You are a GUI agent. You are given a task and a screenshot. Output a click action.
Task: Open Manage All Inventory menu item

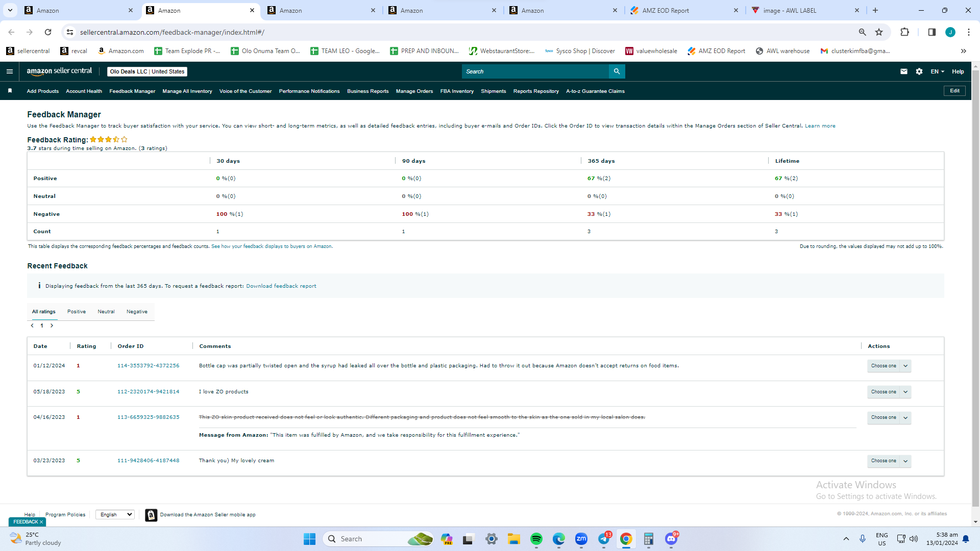pos(187,91)
